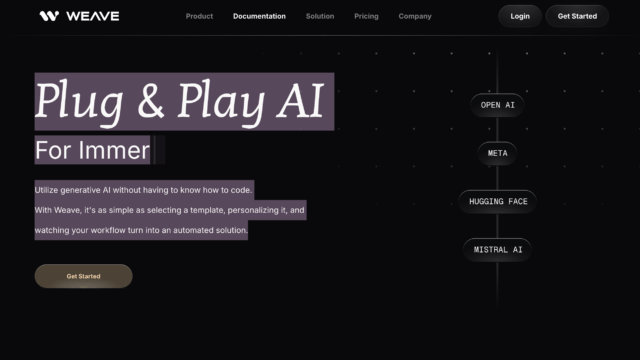Select the META pill
Screen dimensions: 640x360
[497, 153]
